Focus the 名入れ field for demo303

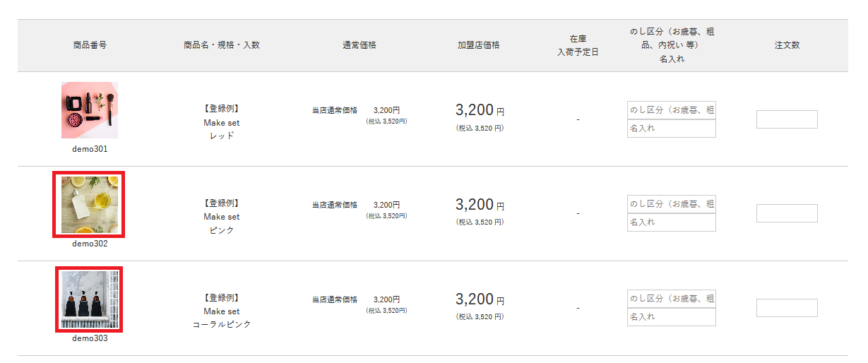(671, 317)
